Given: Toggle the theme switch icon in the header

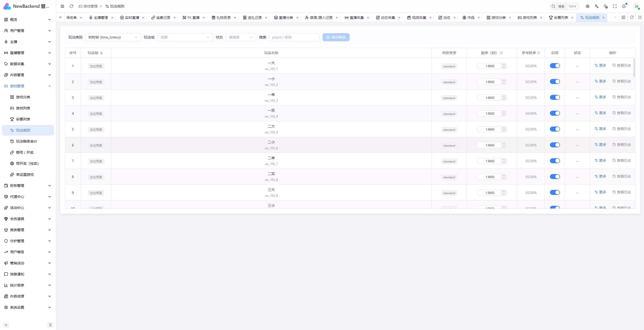Looking at the screenshot, I should (x=606, y=6).
